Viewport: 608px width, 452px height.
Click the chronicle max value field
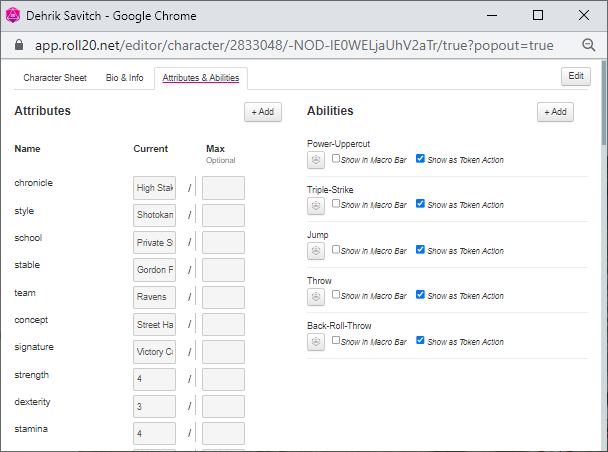pos(223,188)
